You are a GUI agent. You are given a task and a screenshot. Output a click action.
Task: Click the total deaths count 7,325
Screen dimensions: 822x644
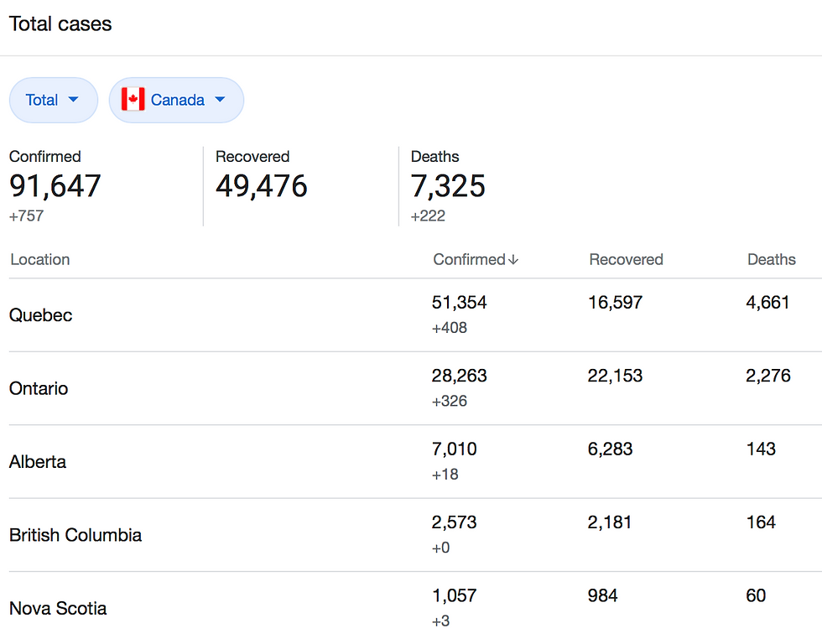point(448,186)
